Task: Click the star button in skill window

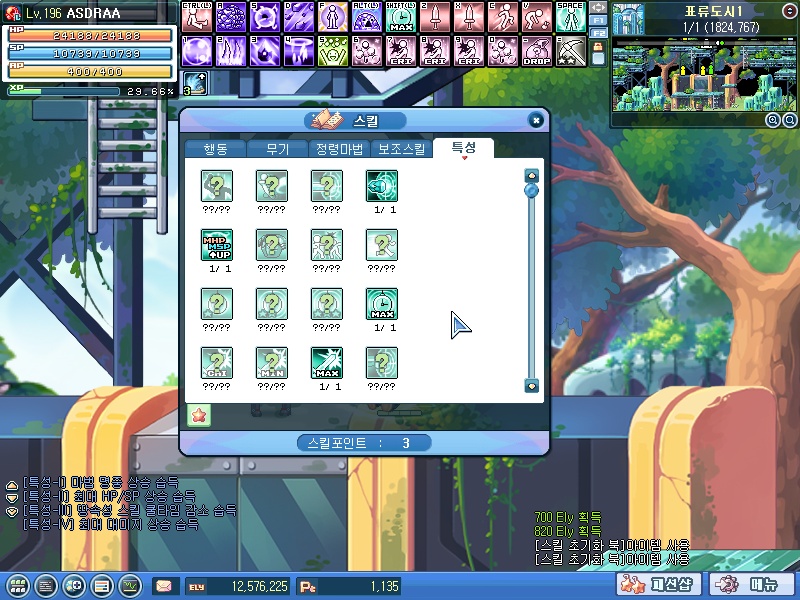Action: 198,415
